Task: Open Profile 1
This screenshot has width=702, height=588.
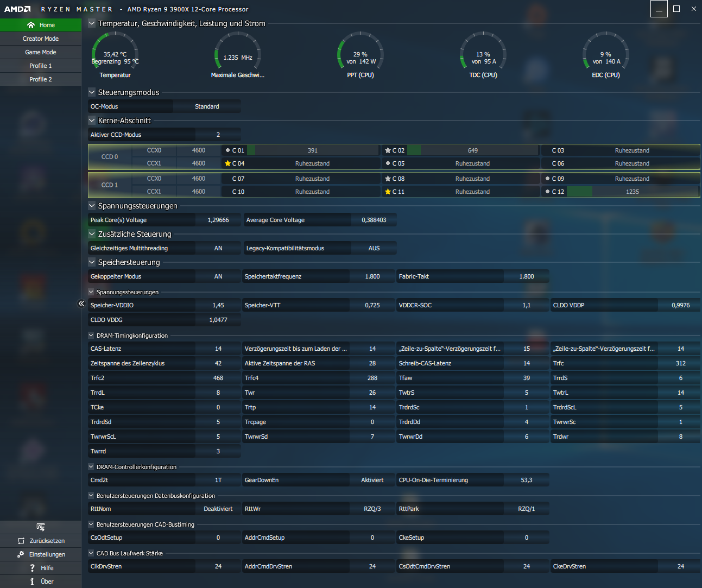Action: click(41, 66)
